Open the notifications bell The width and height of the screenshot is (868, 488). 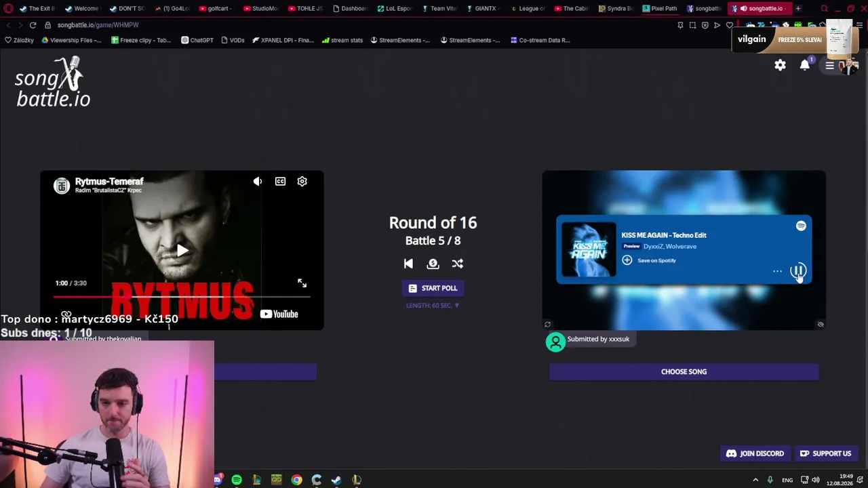click(804, 65)
